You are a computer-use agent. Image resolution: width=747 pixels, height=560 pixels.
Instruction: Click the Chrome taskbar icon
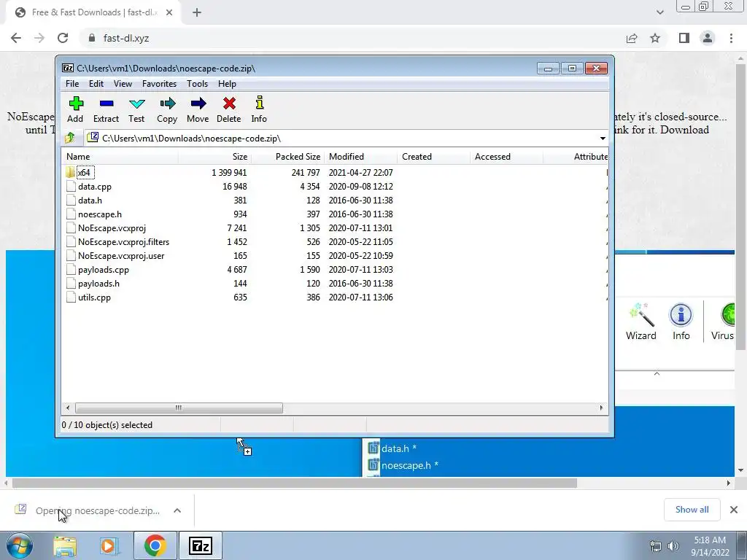pyautogui.click(x=155, y=545)
